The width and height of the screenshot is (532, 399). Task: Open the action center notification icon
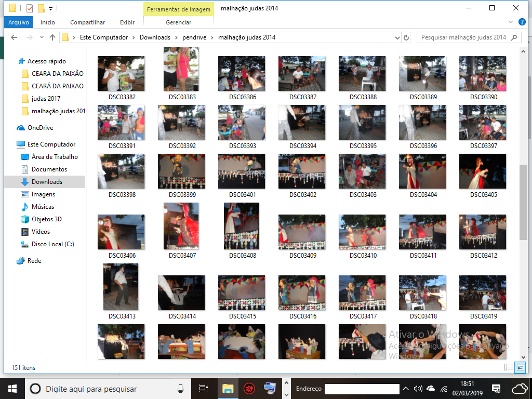click(x=496, y=389)
